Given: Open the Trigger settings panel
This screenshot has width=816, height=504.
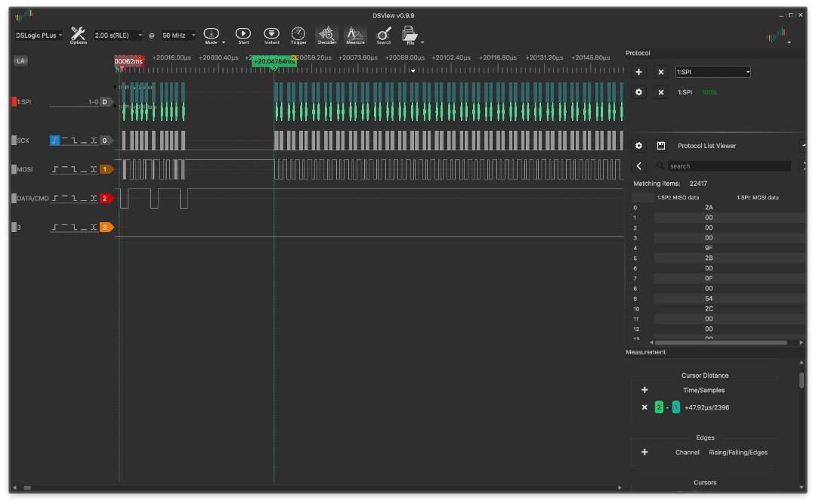Looking at the screenshot, I should (x=298, y=36).
